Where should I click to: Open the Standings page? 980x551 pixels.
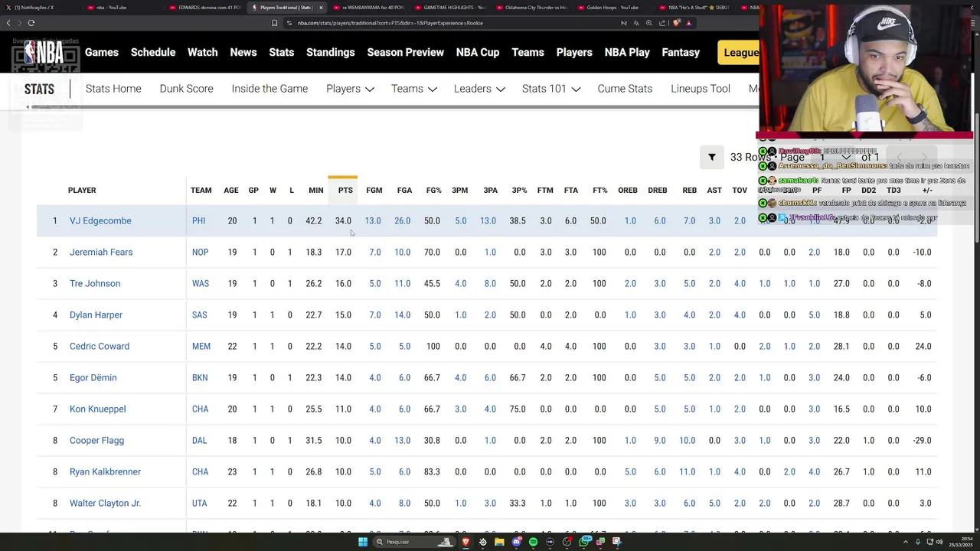pyautogui.click(x=331, y=52)
